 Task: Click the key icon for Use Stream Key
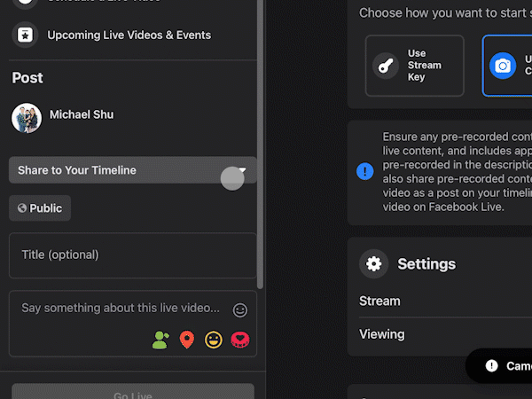tap(386, 66)
